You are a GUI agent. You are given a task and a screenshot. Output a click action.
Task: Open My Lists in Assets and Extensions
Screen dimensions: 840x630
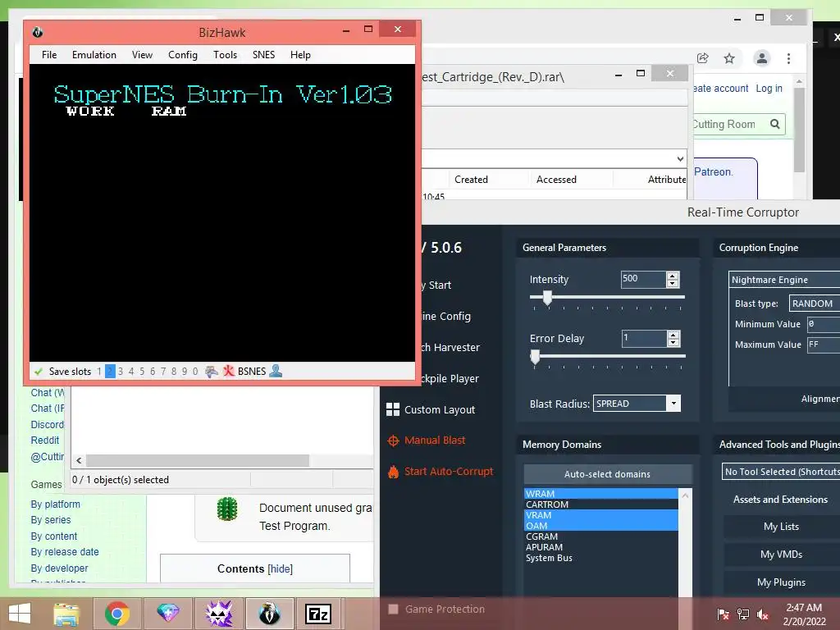[781, 527]
